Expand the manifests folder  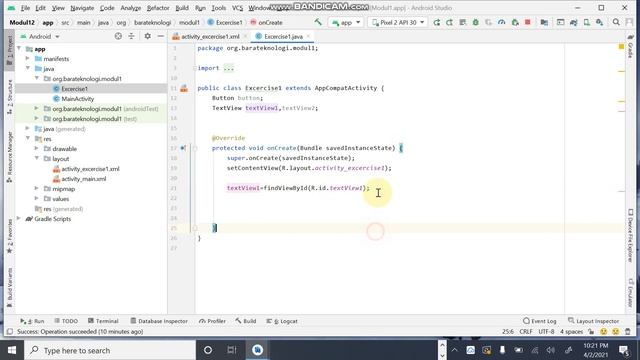pyautogui.click(x=28, y=59)
